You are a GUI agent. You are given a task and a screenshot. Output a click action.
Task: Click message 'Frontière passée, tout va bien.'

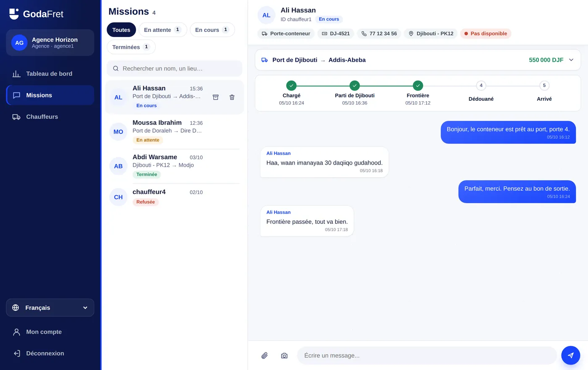tap(307, 222)
